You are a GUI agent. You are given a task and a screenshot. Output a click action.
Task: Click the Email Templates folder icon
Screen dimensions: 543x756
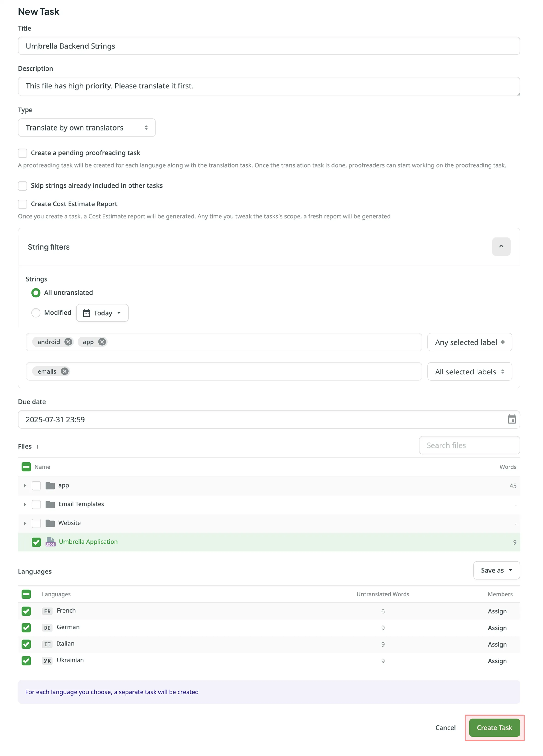click(x=50, y=504)
